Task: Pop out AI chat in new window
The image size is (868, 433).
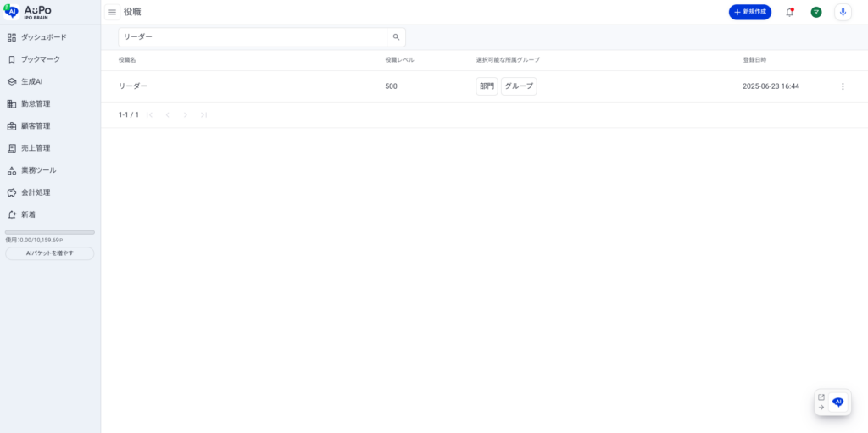Action: click(821, 397)
